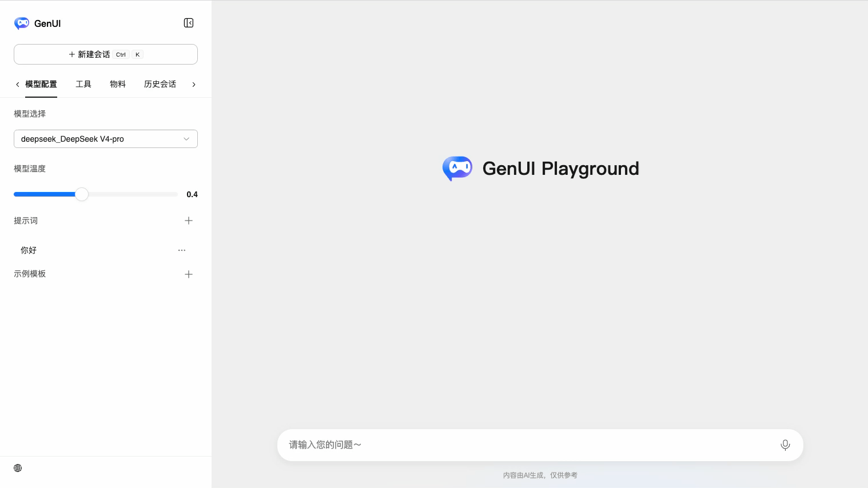Click the 内容由AI生成 disclaimer text
Screen dimensions: 868x488
coord(540,475)
